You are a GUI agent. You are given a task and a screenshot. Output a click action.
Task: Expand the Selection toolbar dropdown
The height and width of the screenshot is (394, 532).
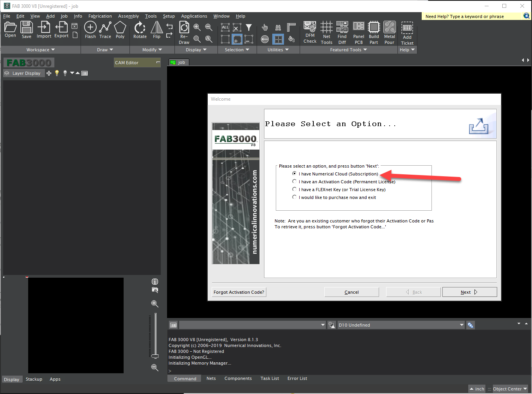coord(237,50)
